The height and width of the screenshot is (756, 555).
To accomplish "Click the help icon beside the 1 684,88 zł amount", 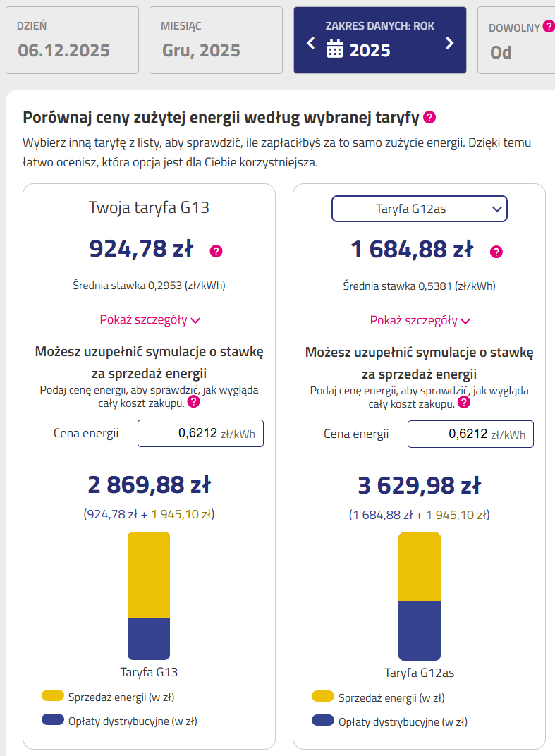I will [496, 252].
